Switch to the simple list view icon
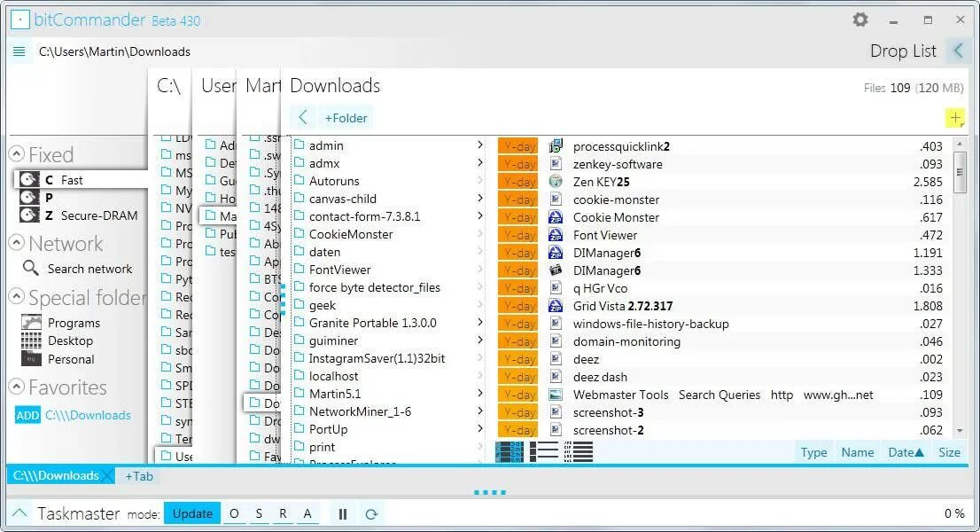This screenshot has height=532, width=980. pos(544,451)
